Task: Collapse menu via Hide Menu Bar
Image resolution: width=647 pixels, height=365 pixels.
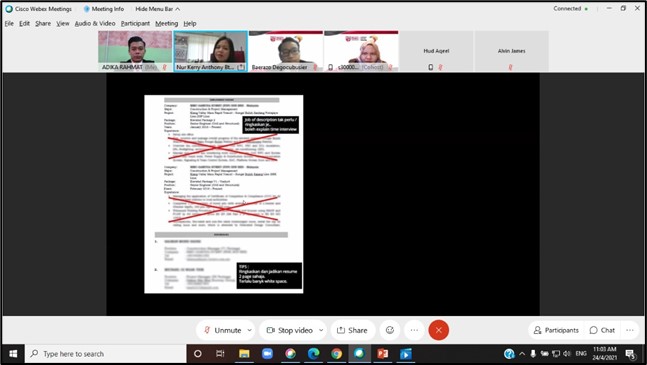Action: (158, 9)
